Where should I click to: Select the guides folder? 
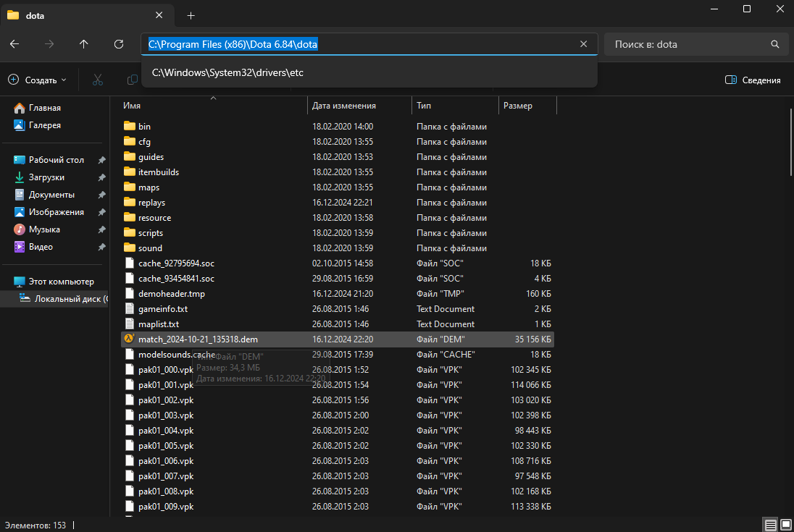[151, 157]
